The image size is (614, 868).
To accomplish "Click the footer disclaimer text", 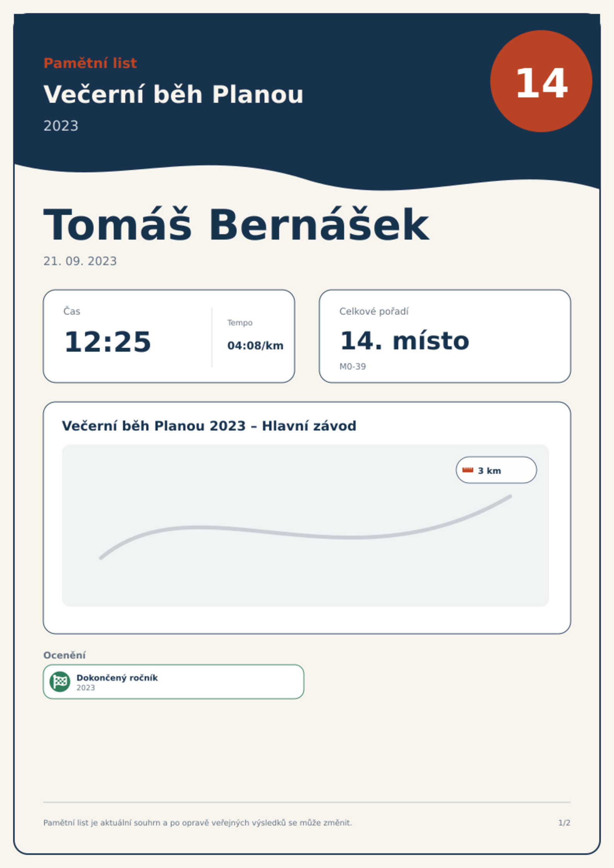I will 198,823.
